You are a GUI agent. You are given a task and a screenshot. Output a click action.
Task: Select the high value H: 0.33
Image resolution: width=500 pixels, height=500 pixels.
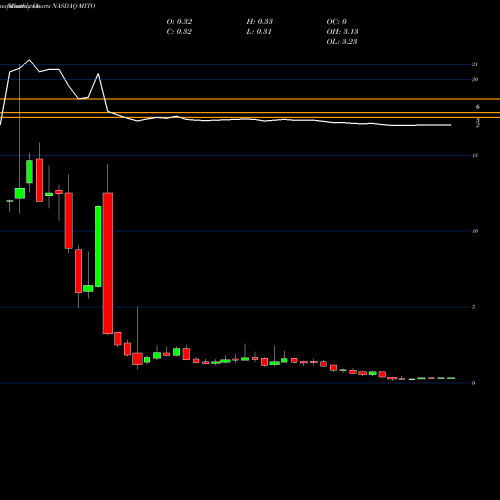(260, 21)
